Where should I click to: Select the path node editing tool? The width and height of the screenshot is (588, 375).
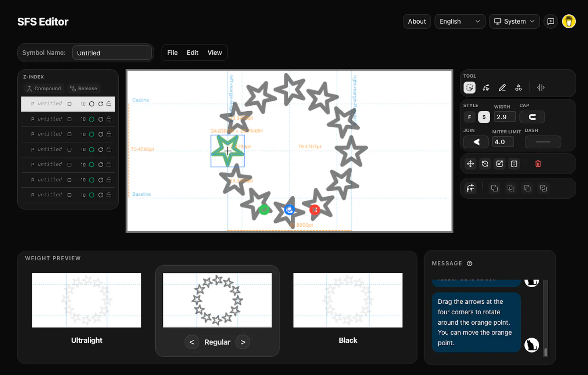coord(486,87)
